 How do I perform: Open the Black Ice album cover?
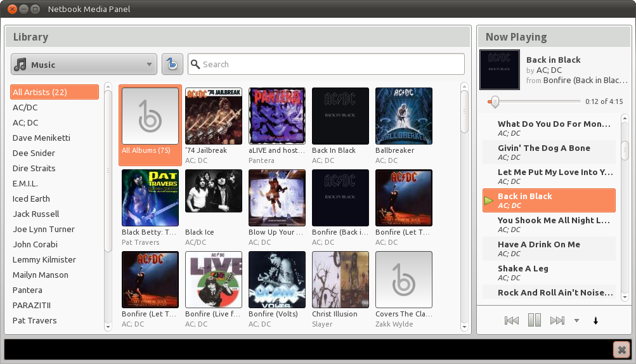(214, 191)
